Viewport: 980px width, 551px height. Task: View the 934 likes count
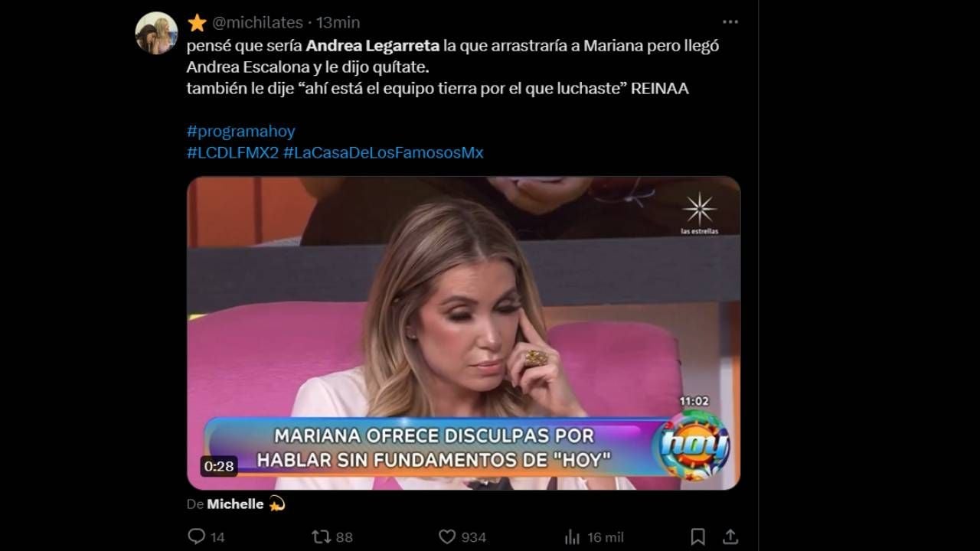pyautogui.click(x=473, y=537)
